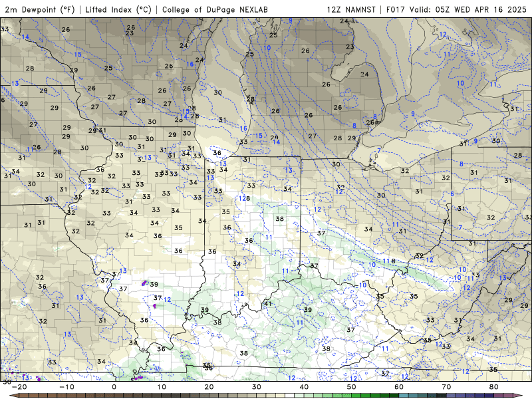The image size is (532, 399).
Task: Click the '0' color bar label
Action: point(114,387)
